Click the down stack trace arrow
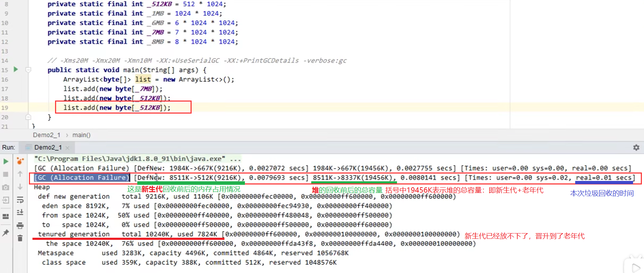 coord(20,187)
